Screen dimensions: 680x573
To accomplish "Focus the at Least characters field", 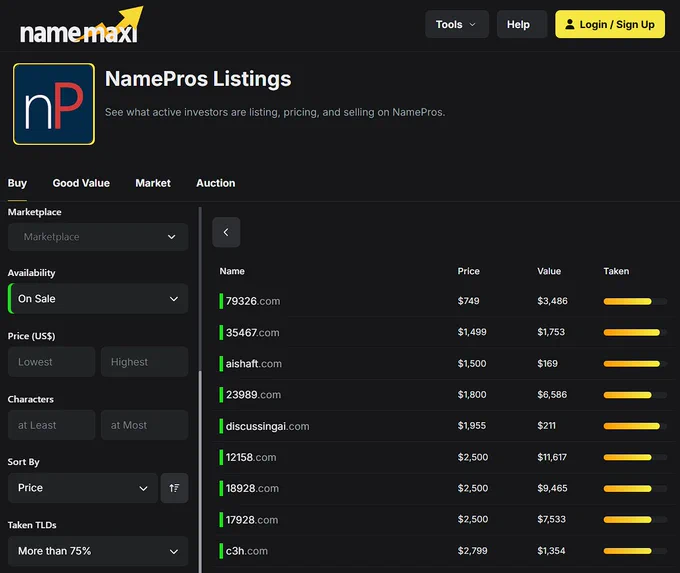I will tap(52, 425).
